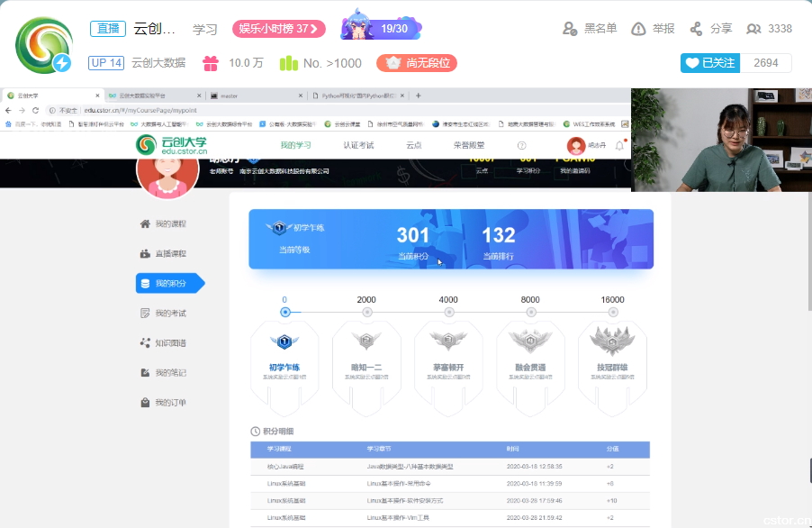812x528 pixels.
Task: Click the progress marker at 8000 points
Action: pyautogui.click(x=531, y=313)
